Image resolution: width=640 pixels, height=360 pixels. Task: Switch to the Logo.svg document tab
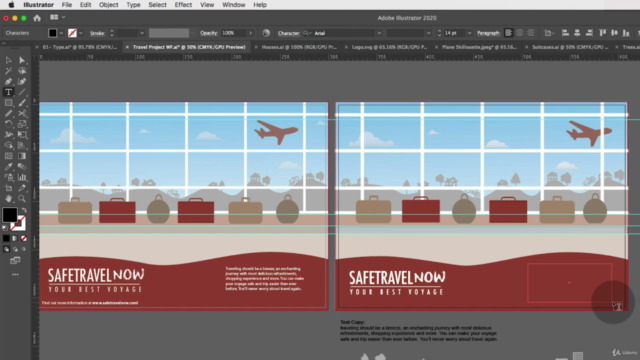(x=389, y=47)
